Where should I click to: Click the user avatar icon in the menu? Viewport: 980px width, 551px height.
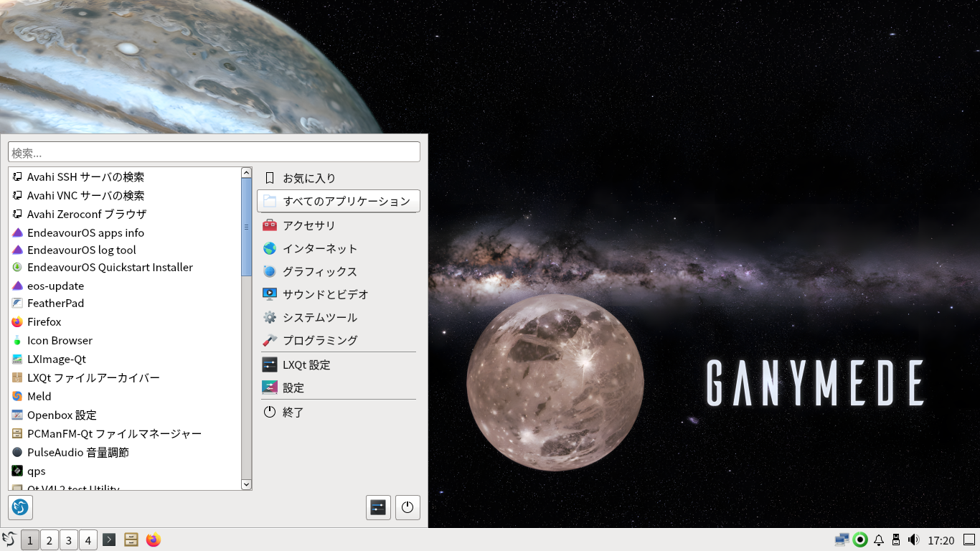point(20,507)
